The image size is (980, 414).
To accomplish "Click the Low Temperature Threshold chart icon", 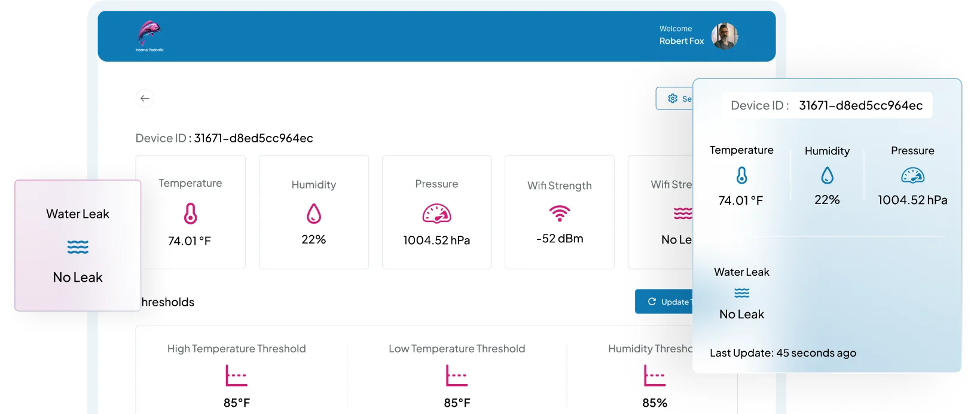I will pyautogui.click(x=457, y=376).
